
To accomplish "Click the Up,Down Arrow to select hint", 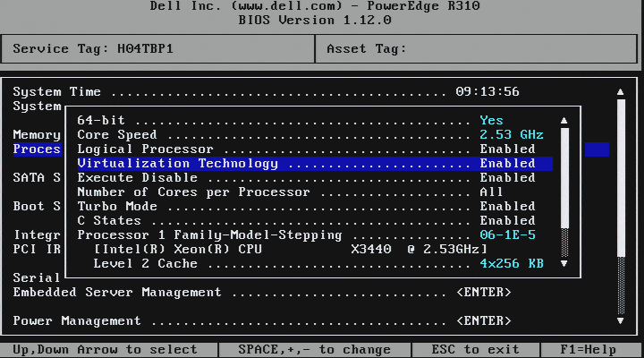I will point(106,350).
